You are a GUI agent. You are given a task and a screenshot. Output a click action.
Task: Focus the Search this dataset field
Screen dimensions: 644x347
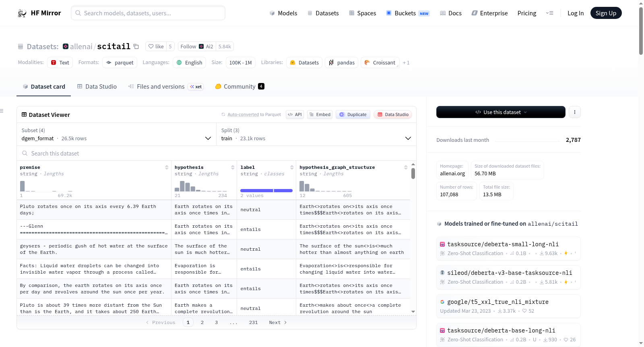[217, 153]
